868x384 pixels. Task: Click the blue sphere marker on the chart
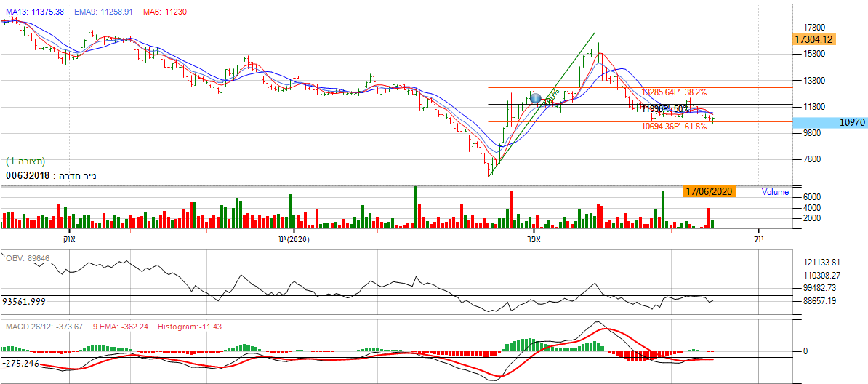[536, 97]
